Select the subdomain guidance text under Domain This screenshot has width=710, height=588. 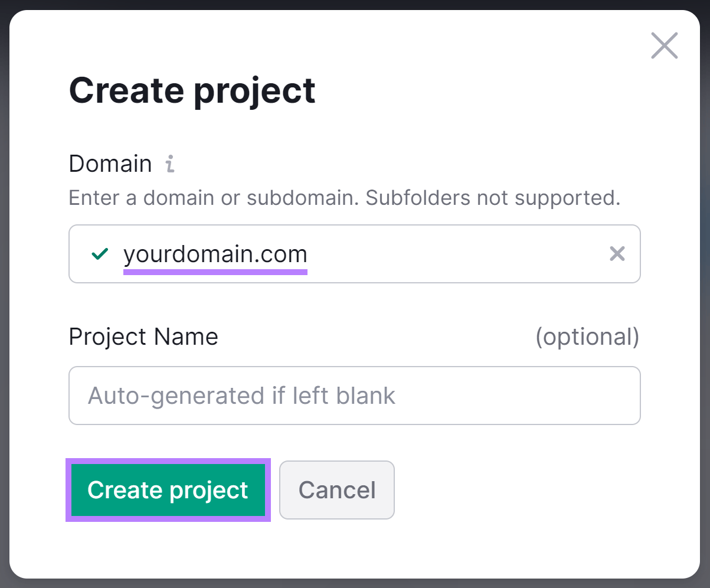[344, 198]
